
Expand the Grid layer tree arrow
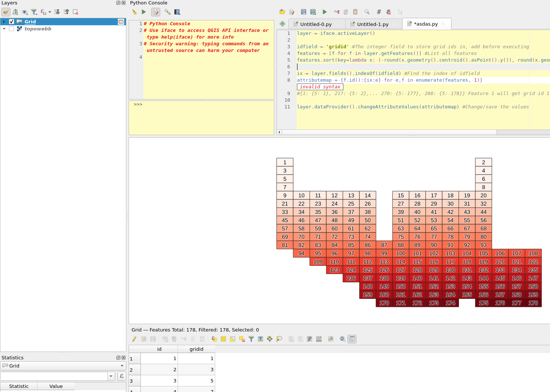pos(4,22)
